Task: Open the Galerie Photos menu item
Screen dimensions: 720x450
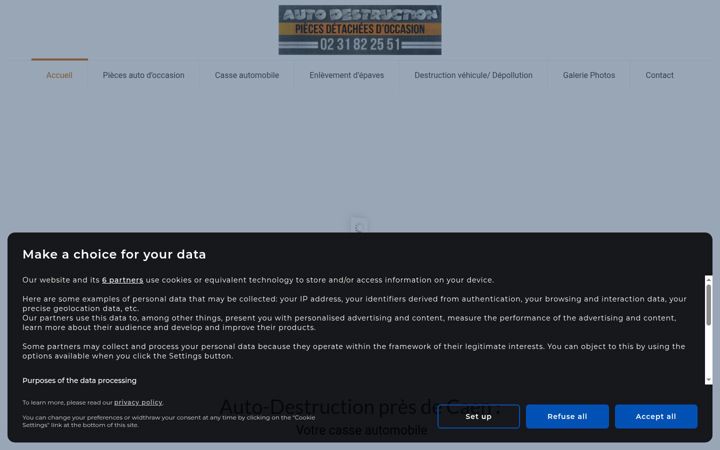Action: click(589, 75)
